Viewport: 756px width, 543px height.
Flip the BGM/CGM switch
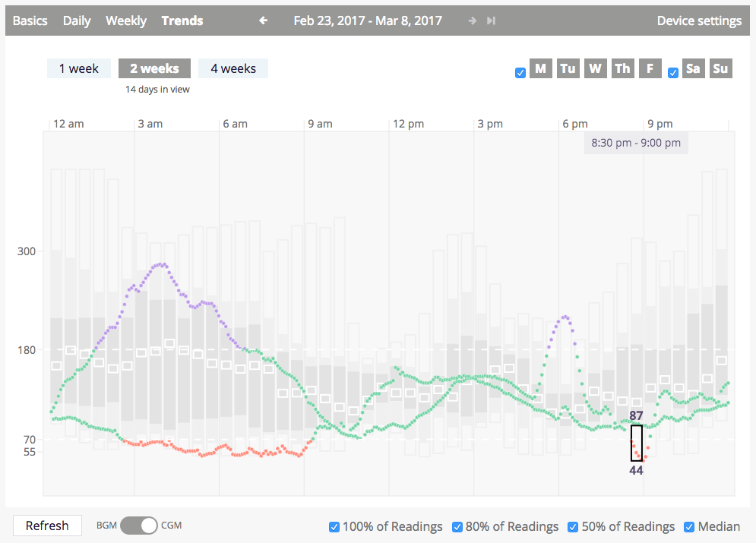click(x=139, y=526)
